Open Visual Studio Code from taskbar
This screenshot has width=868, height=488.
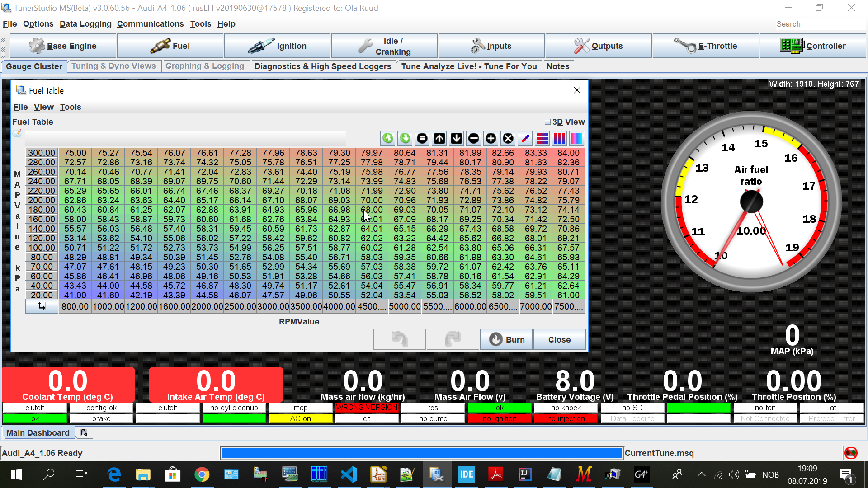click(349, 474)
